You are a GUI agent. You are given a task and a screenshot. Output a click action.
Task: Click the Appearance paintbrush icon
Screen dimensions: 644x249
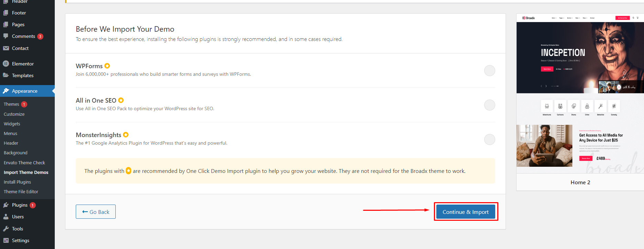[6, 91]
